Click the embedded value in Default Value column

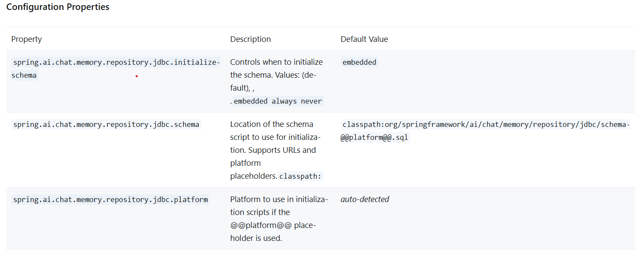359,63
